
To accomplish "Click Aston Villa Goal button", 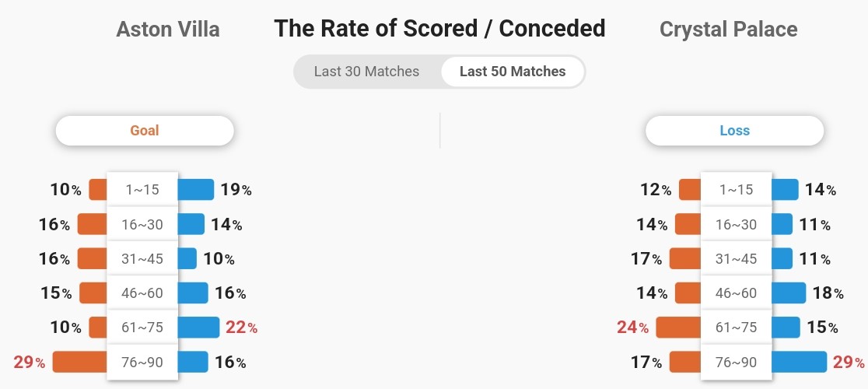I will [145, 131].
